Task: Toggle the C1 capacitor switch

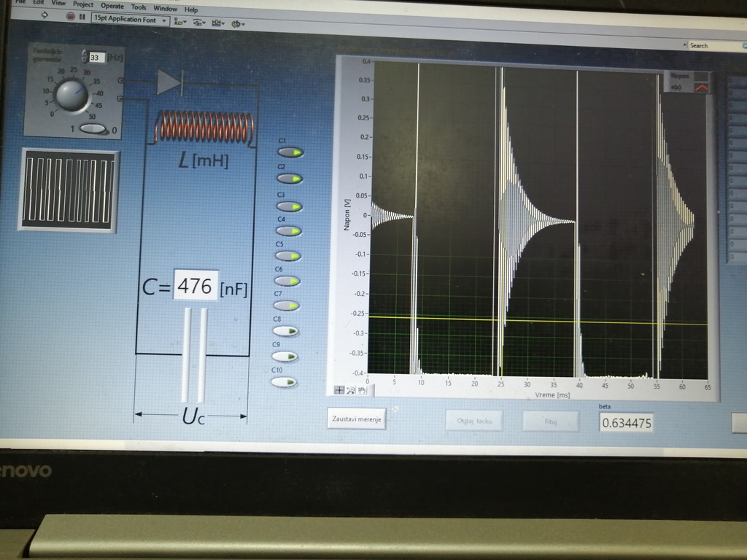Action: point(289,152)
